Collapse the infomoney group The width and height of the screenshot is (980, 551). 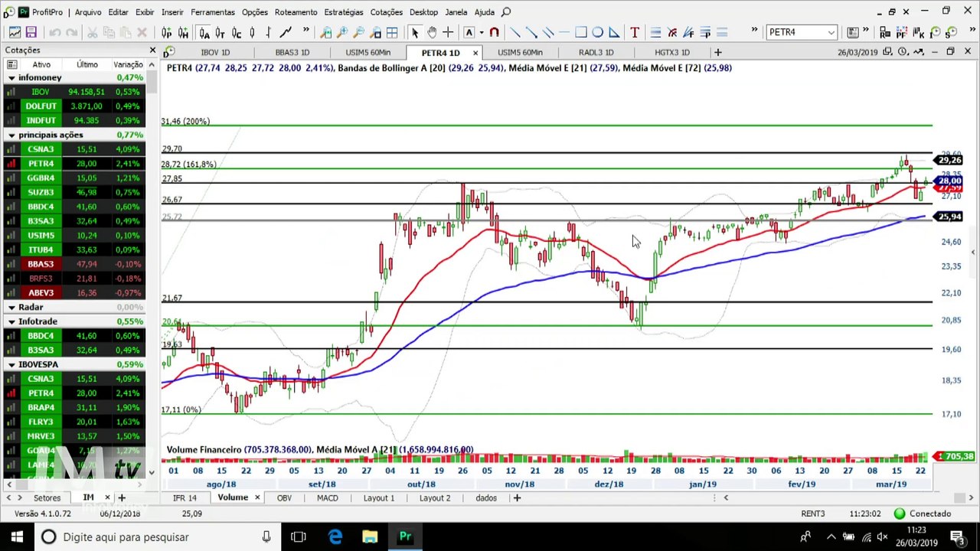[11, 77]
